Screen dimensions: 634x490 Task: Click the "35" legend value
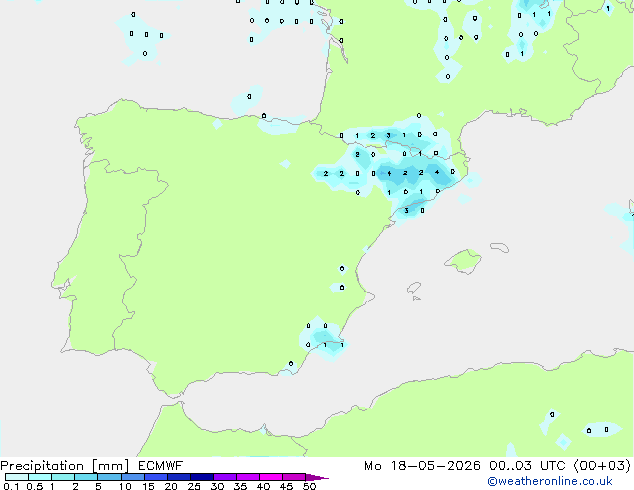(240, 486)
